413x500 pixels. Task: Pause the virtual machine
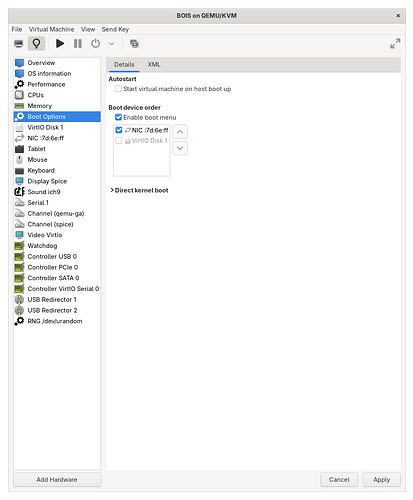pyautogui.click(x=78, y=44)
